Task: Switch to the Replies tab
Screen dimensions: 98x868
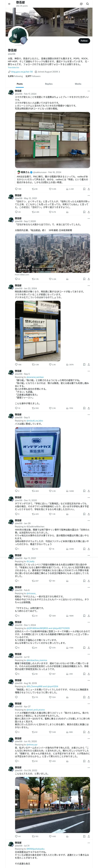Action: point(49,84)
